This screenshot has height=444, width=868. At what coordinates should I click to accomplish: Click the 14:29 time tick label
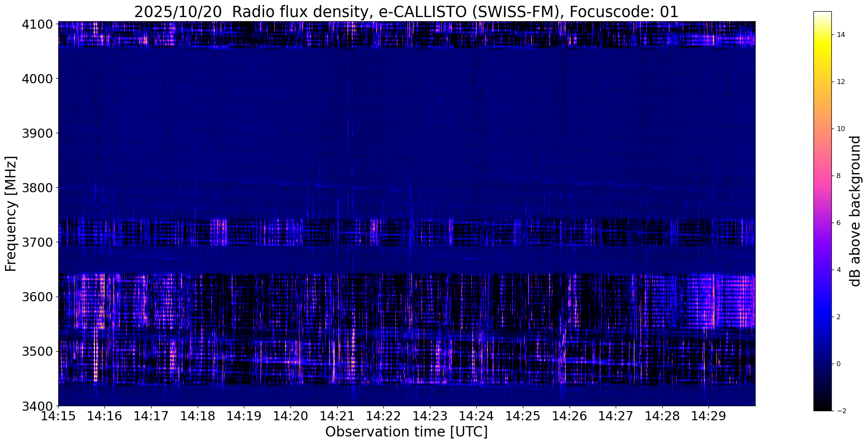pyautogui.click(x=709, y=416)
